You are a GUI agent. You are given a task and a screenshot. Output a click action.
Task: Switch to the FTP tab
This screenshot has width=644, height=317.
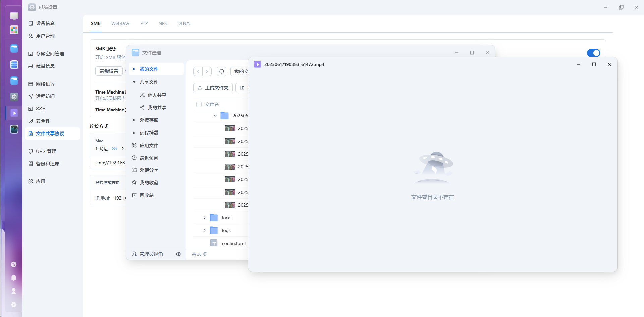[x=144, y=23]
